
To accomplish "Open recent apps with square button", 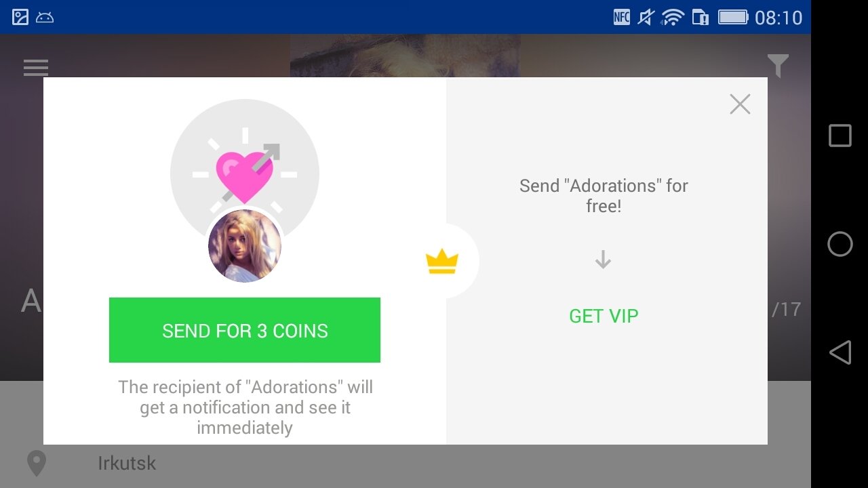I will point(840,136).
